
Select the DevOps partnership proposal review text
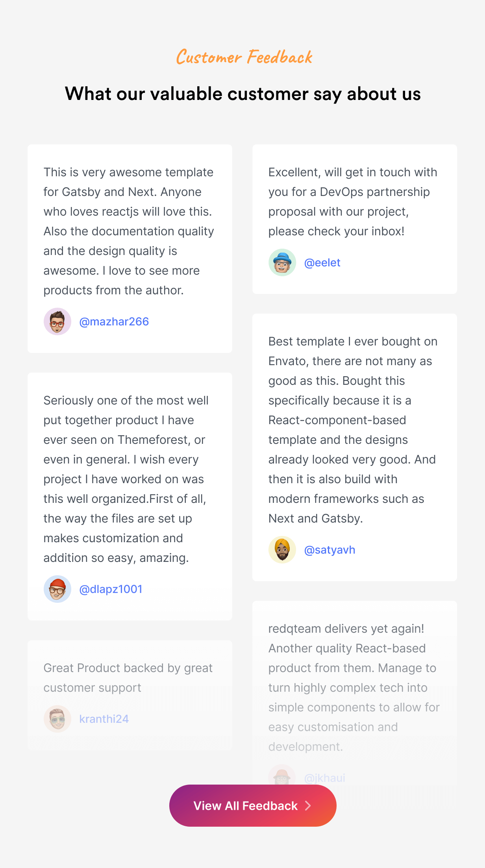pyautogui.click(x=353, y=201)
